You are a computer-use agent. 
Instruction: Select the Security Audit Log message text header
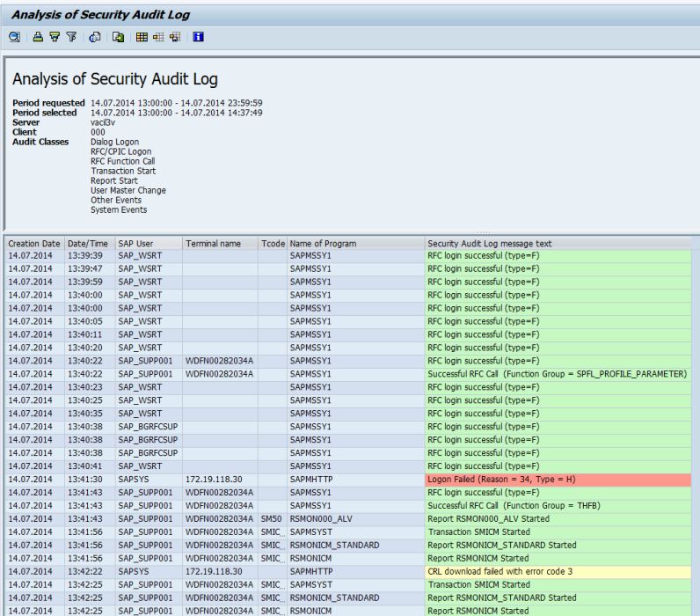558,244
